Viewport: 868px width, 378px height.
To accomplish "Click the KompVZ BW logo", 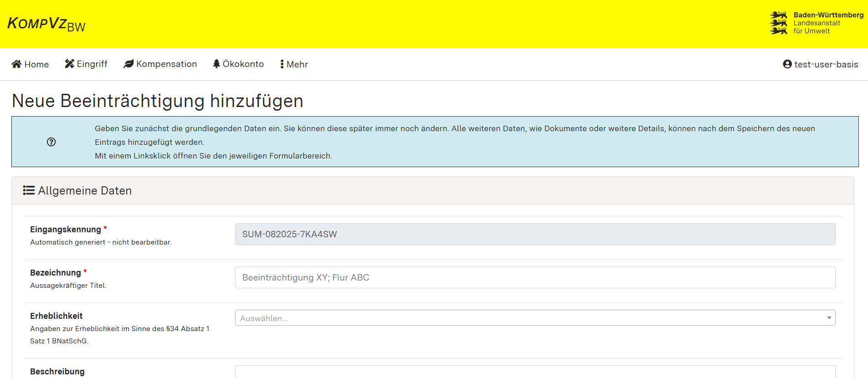I will [46, 24].
